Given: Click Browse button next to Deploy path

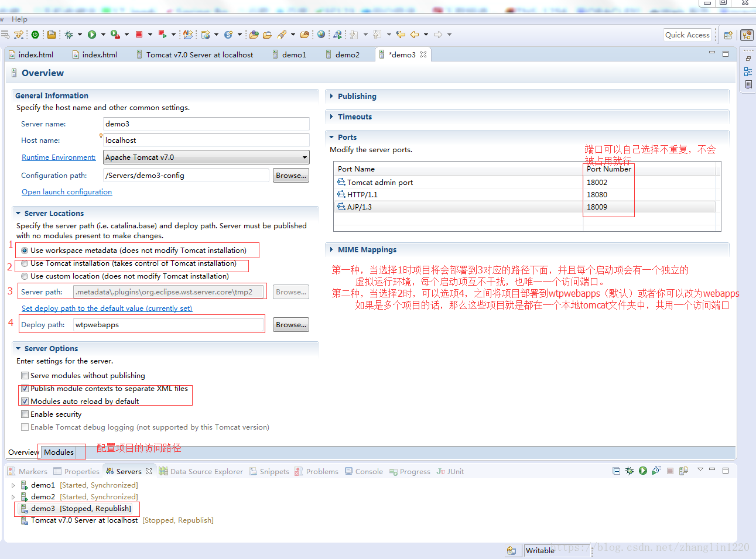Looking at the screenshot, I should [291, 324].
